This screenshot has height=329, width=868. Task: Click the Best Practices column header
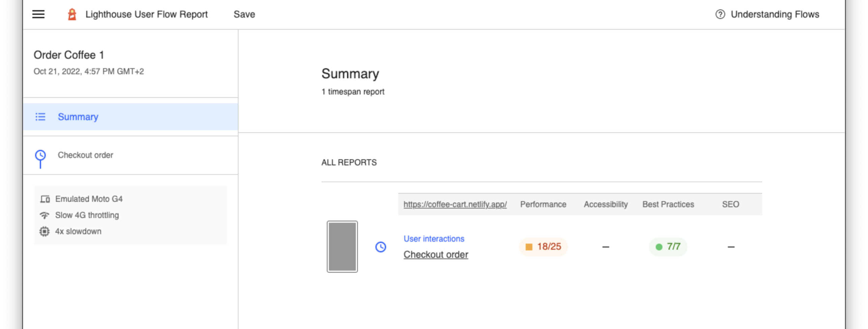point(668,204)
